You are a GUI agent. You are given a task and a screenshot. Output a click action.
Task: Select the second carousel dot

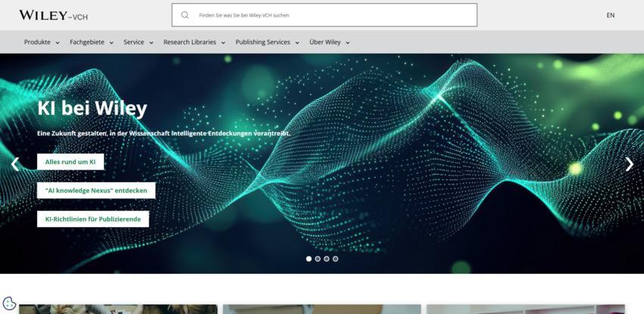pyautogui.click(x=318, y=259)
